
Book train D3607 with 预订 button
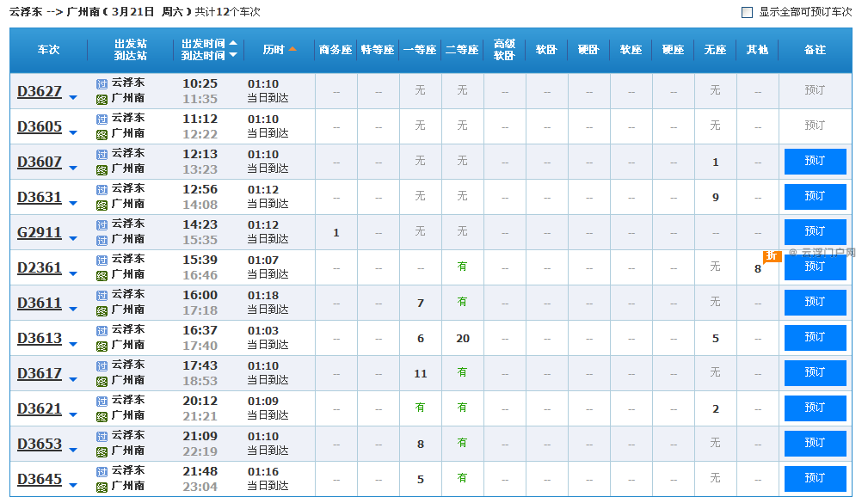815,162
